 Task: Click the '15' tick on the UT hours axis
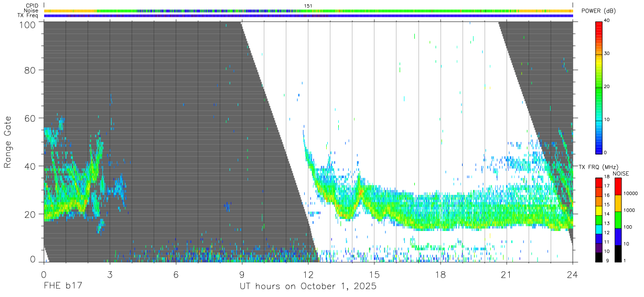pos(374,273)
